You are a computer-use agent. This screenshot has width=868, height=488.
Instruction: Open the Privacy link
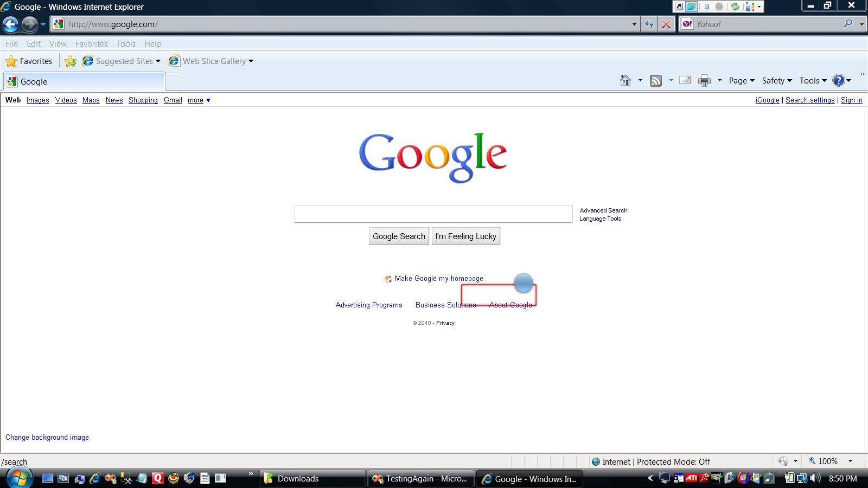[445, 323]
